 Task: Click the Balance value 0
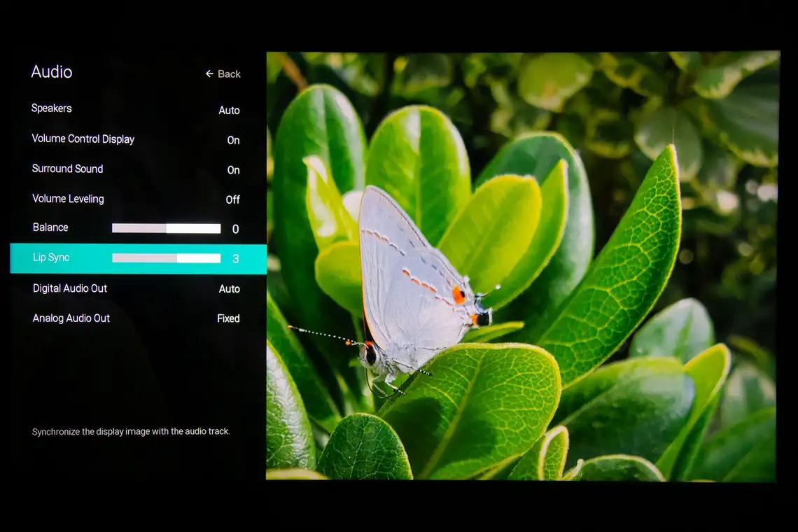pos(235,229)
